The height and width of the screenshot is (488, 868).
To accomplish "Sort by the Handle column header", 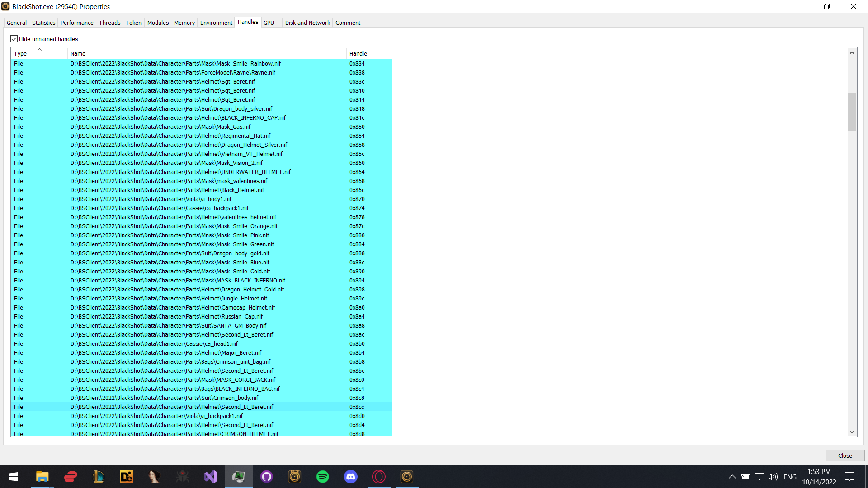I will click(369, 53).
